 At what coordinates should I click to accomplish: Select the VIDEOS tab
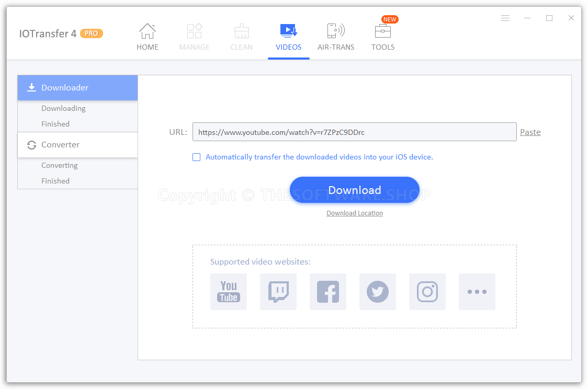point(288,37)
